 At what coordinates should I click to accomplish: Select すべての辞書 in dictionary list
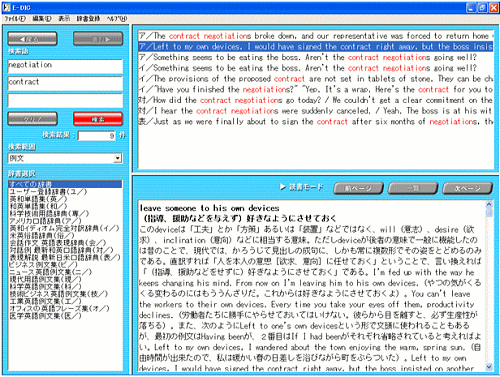pyautogui.click(x=65, y=184)
